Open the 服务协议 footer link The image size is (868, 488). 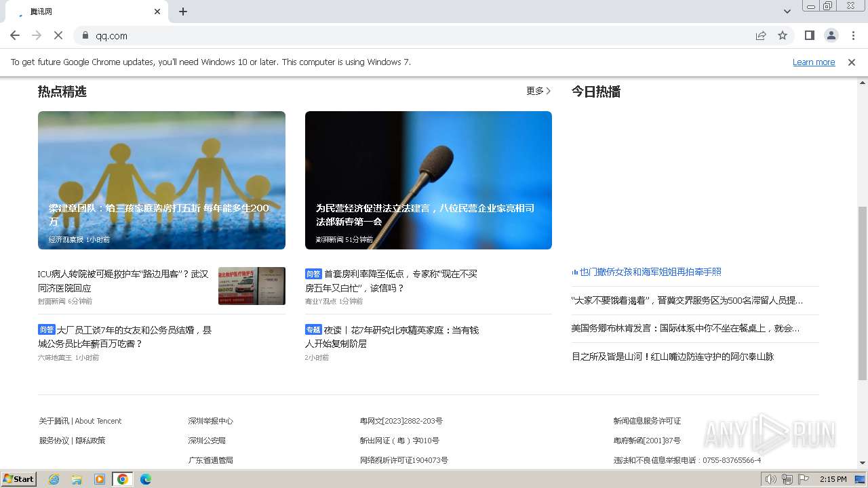pyautogui.click(x=54, y=441)
